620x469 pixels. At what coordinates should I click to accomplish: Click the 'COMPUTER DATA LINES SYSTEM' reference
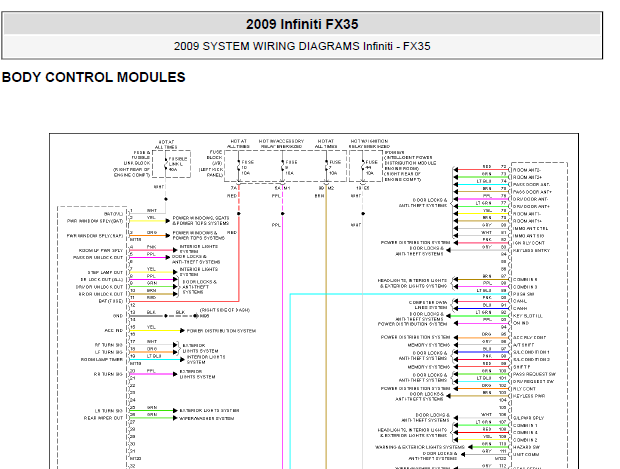[428, 305]
